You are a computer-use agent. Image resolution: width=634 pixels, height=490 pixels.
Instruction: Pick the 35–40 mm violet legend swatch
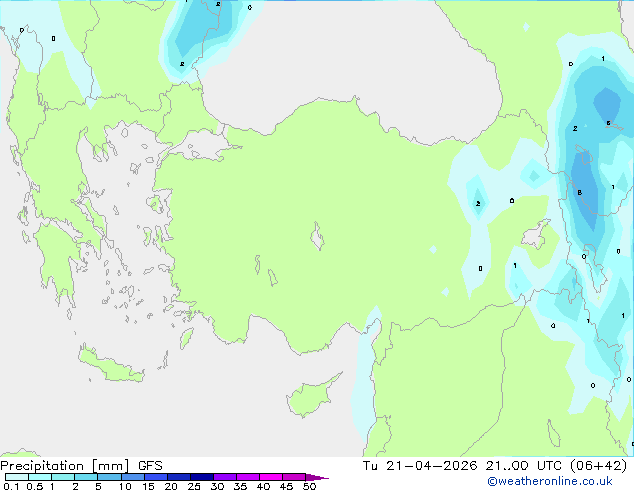(248, 477)
